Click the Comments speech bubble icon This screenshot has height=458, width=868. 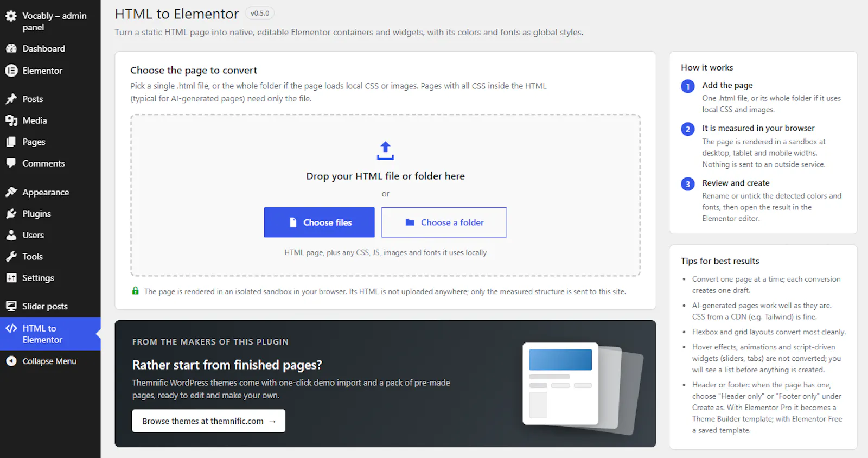tap(11, 163)
